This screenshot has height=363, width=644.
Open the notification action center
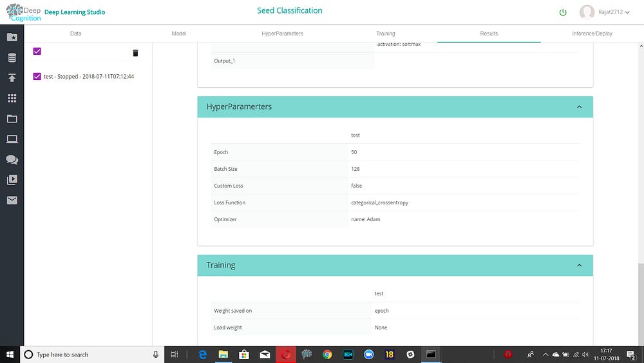632,355
